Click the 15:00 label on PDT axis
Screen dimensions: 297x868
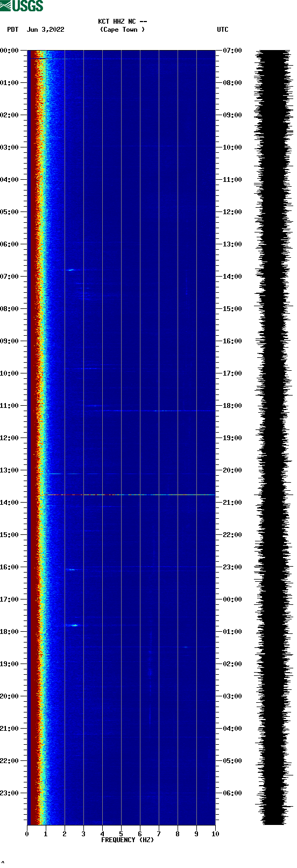pos(10,535)
